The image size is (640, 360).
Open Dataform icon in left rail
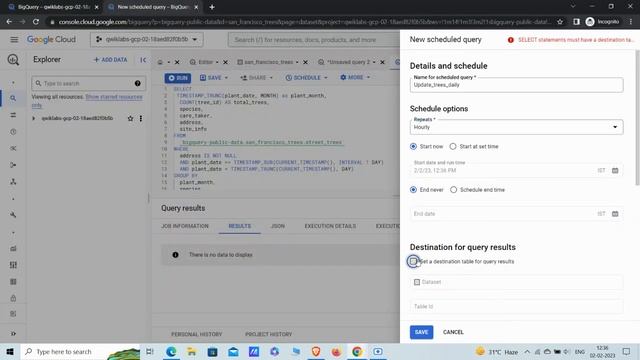click(13, 165)
